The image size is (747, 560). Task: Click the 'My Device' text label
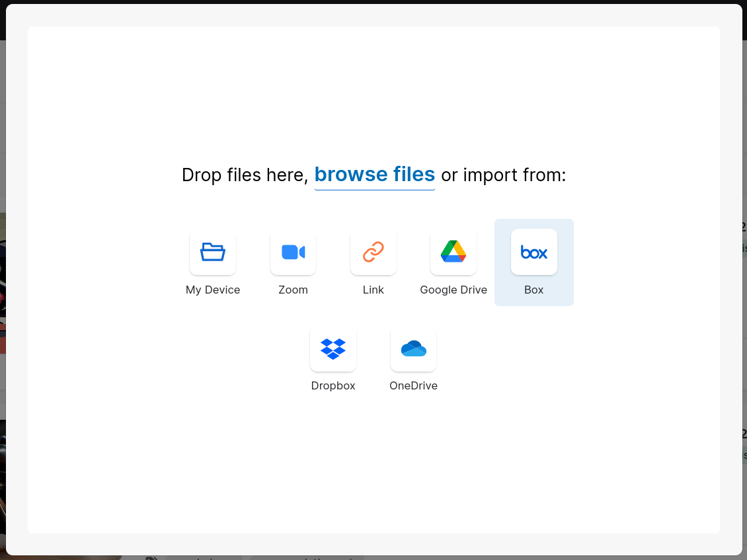tap(212, 290)
